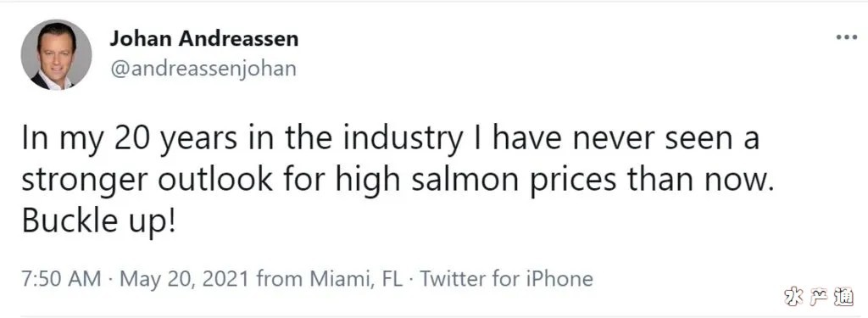Click the Twitter for iPhone source label
Image resolution: width=868 pixels, height=318 pixels.
point(507,279)
